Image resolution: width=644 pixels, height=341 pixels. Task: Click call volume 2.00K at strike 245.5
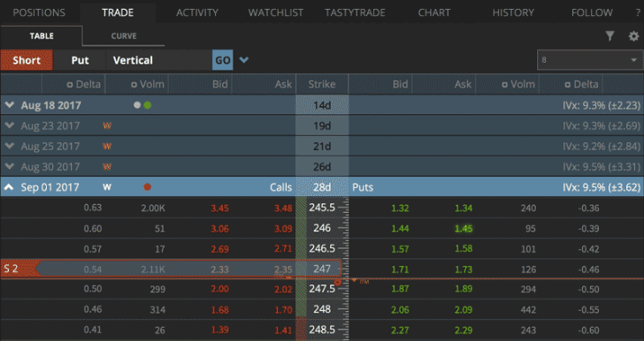click(153, 208)
